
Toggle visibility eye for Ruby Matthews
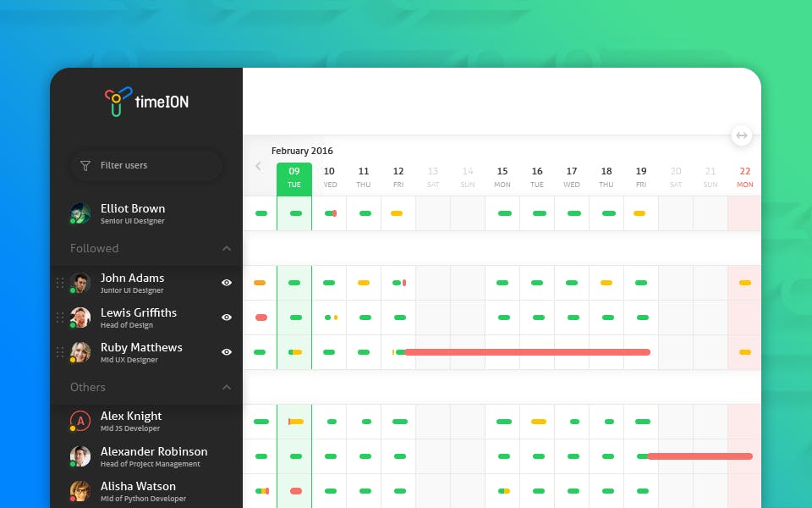click(x=227, y=352)
